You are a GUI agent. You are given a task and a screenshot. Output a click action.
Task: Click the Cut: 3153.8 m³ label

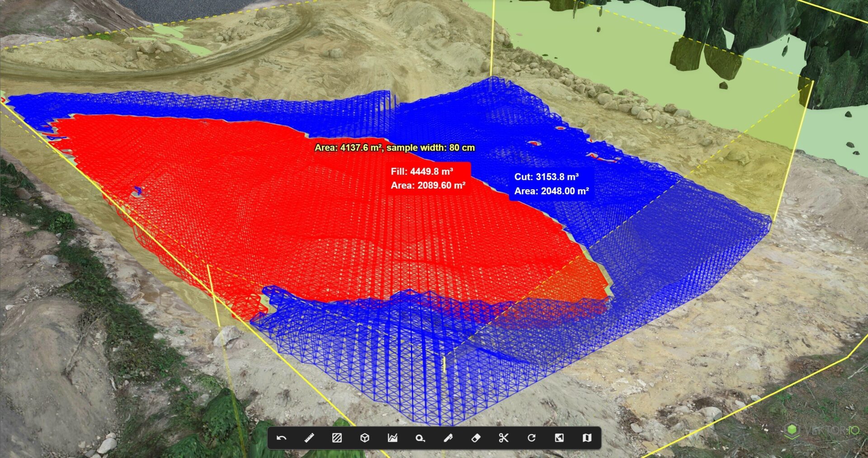(x=547, y=177)
